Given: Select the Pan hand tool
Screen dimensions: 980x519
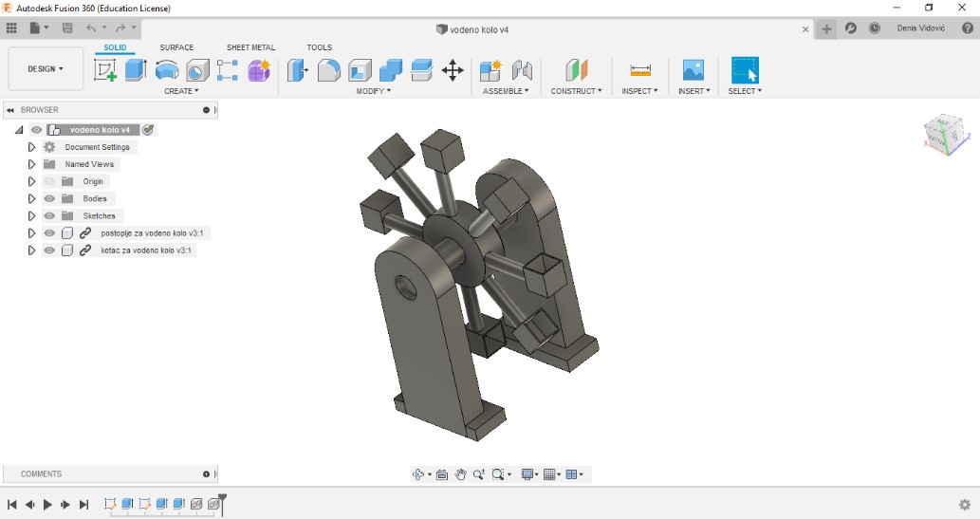Looking at the screenshot, I should [x=461, y=474].
